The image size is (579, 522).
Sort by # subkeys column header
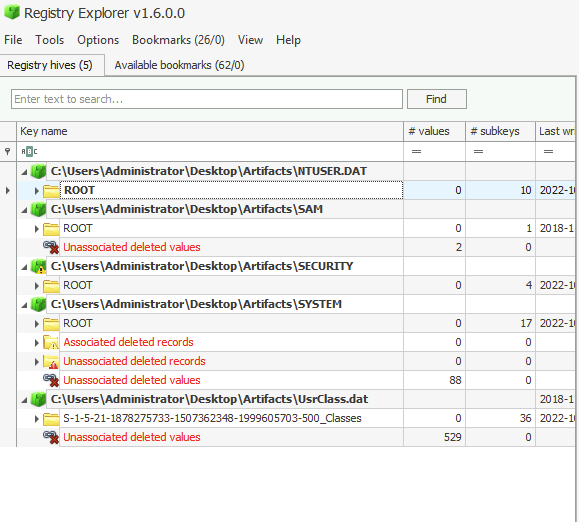tap(500, 131)
